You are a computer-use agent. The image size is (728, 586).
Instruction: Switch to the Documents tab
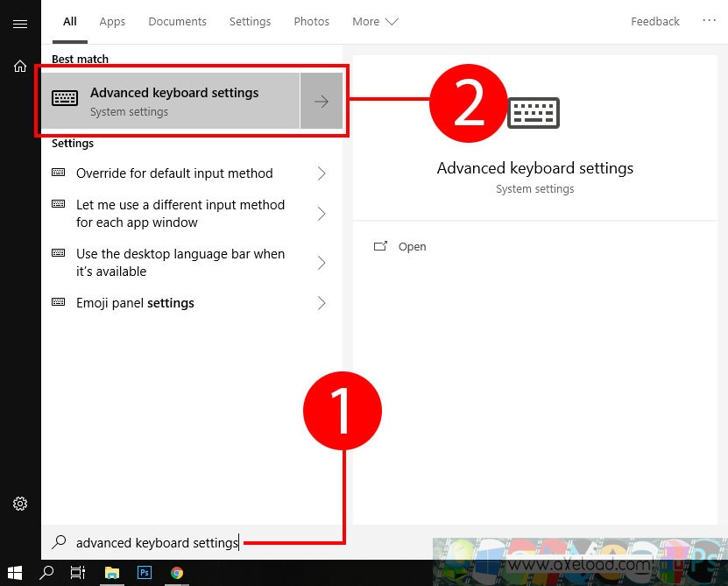[x=177, y=22]
